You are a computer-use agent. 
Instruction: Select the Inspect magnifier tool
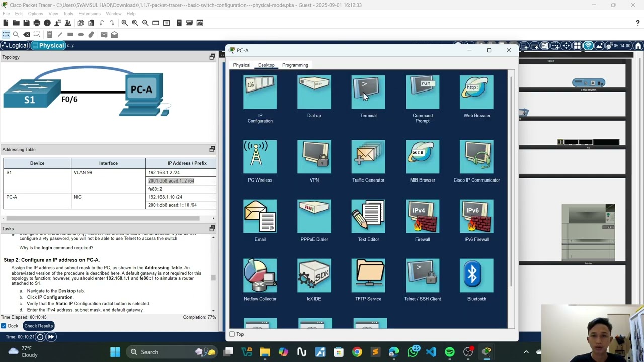pyautogui.click(x=16, y=35)
